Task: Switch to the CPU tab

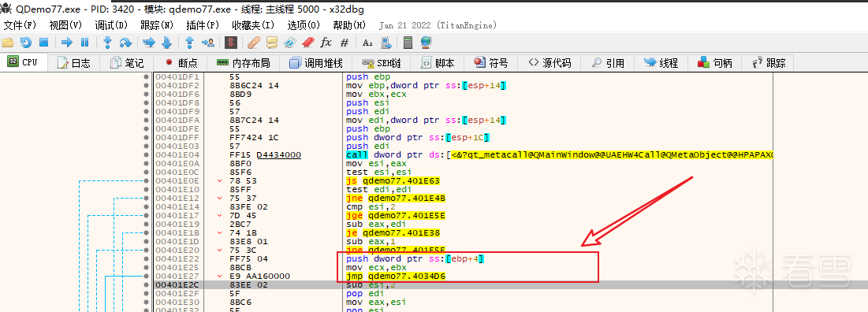Action: (23, 62)
